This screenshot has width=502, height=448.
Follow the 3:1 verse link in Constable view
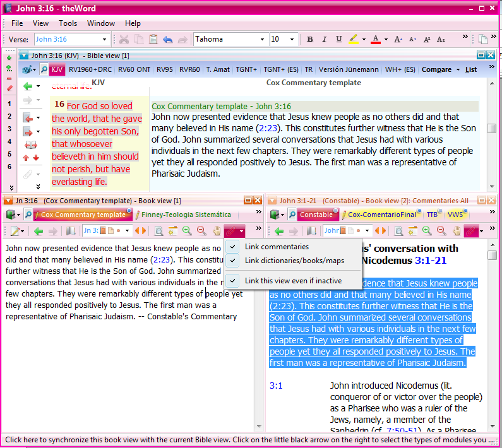(276, 386)
